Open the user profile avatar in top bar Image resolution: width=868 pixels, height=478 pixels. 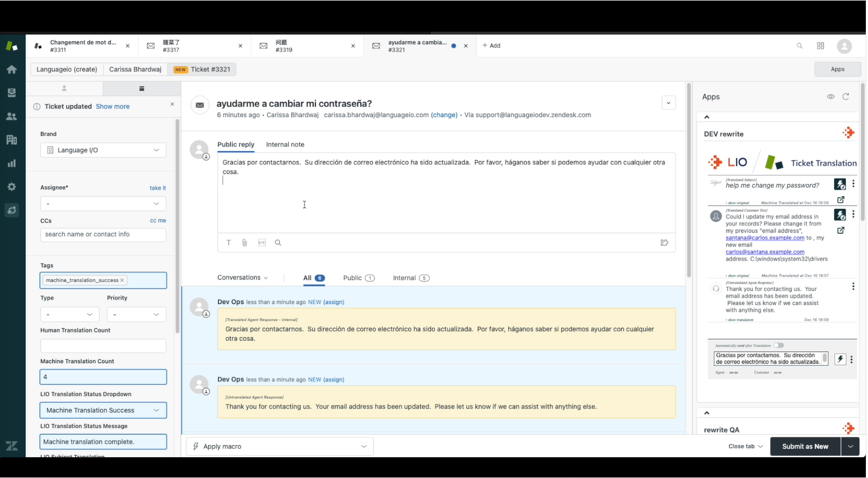[844, 47]
